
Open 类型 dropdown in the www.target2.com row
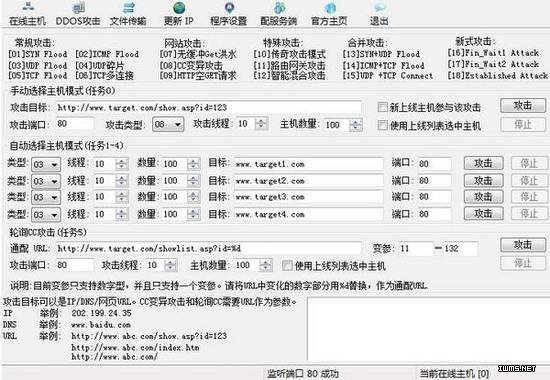coord(46,181)
